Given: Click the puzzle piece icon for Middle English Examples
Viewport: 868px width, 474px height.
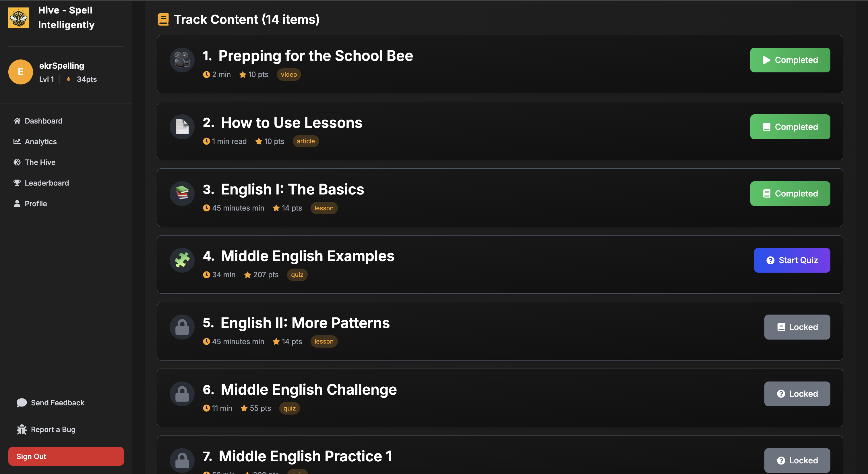Looking at the screenshot, I should pyautogui.click(x=182, y=260).
